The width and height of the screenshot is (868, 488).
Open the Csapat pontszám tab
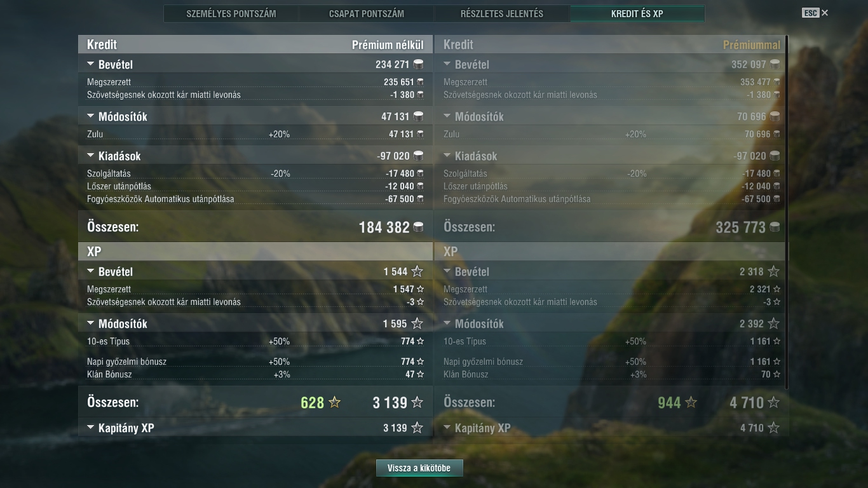pyautogui.click(x=367, y=13)
